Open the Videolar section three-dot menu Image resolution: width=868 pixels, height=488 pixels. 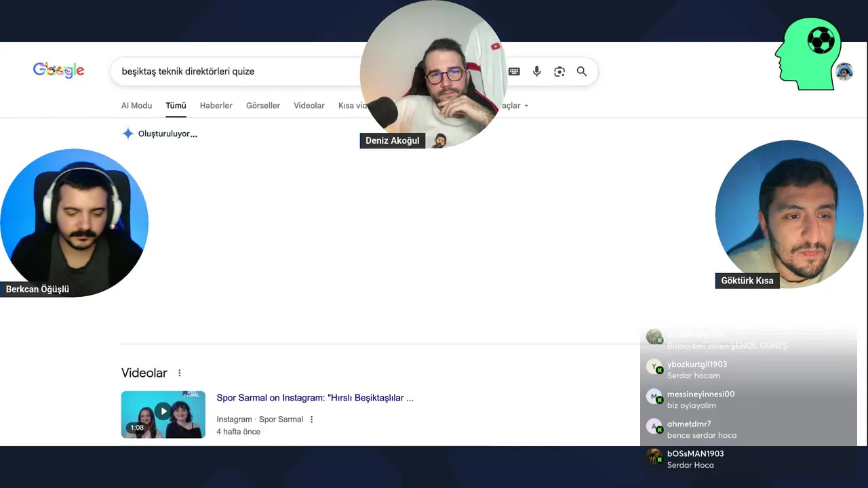tap(180, 373)
